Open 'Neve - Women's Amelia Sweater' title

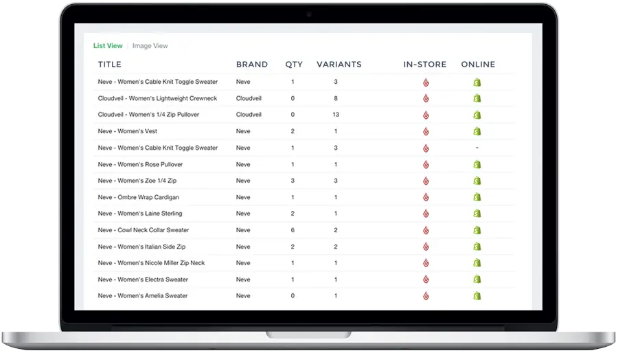143,295
